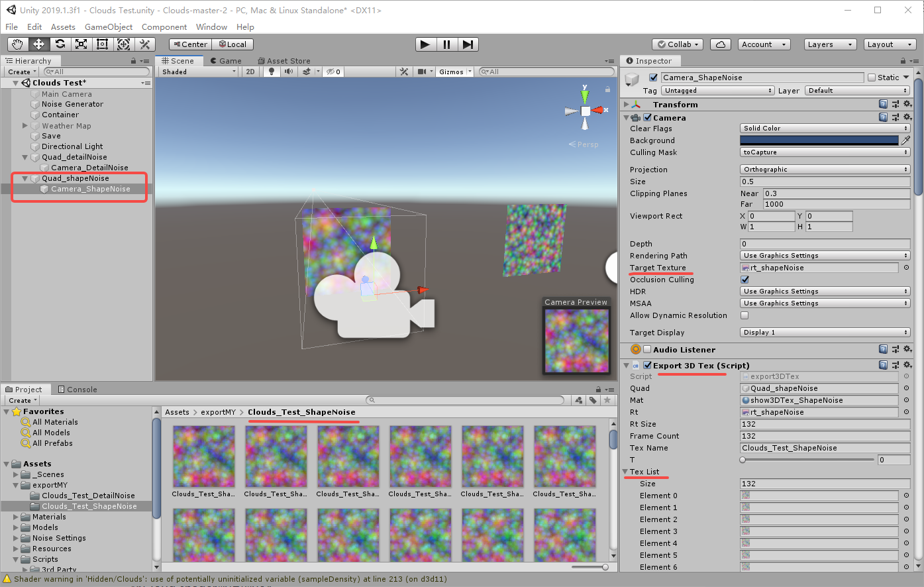Select the Hand pan tool
924x587 pixels.
17,44
